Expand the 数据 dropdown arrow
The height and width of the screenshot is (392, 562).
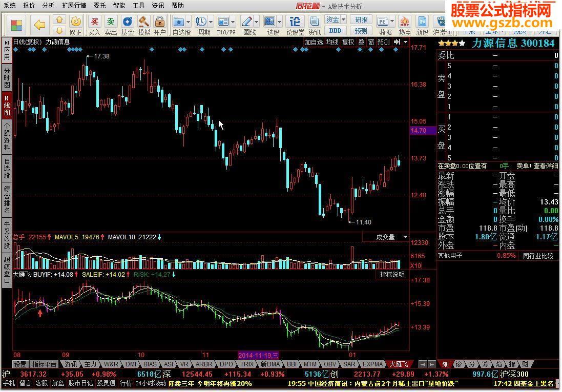coord(392,22)
